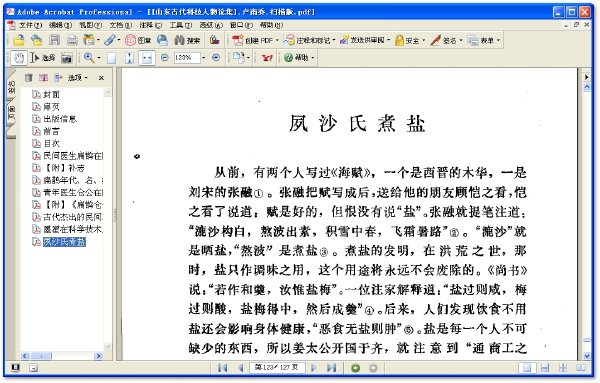Open the 安全 security dropdown
The image size is (600, 383).
click(x=410, y=40)
